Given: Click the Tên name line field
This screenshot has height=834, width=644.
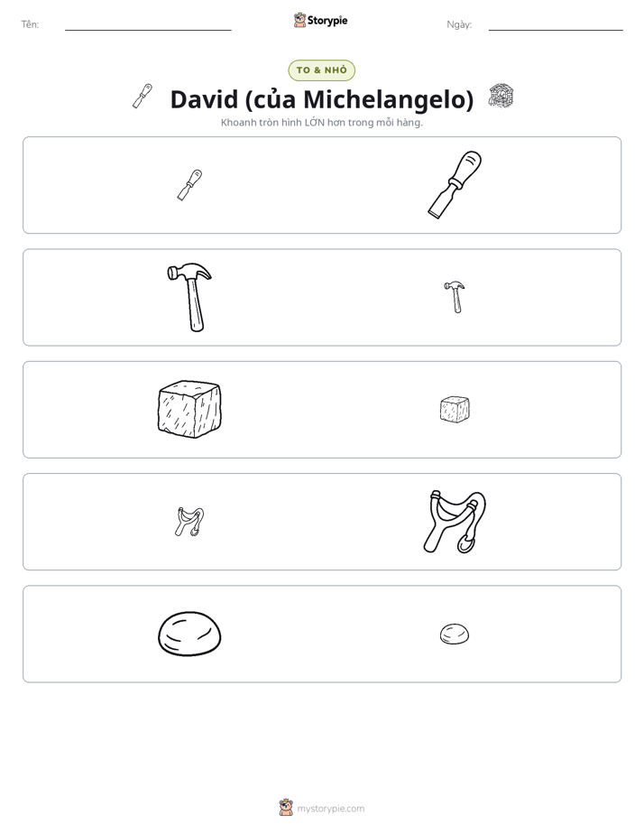Looking at the screenshot, I should (148, 24).
